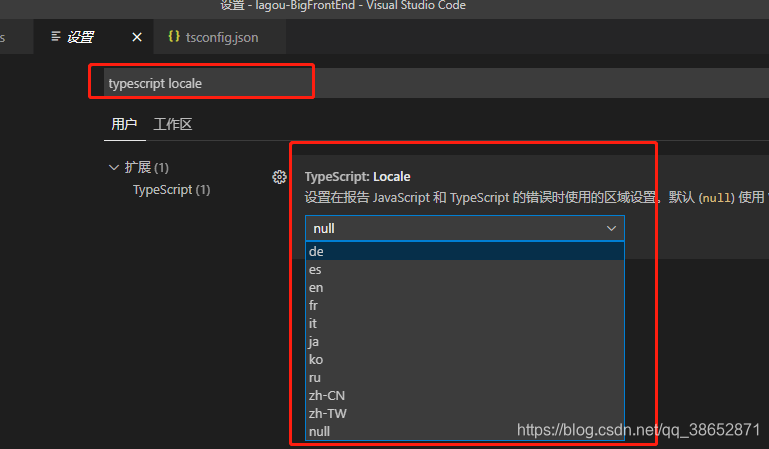The width and height of the screenshot is (769, 449).
Task: Select the 设置 editor tab
Action: [x=93, y=37]
